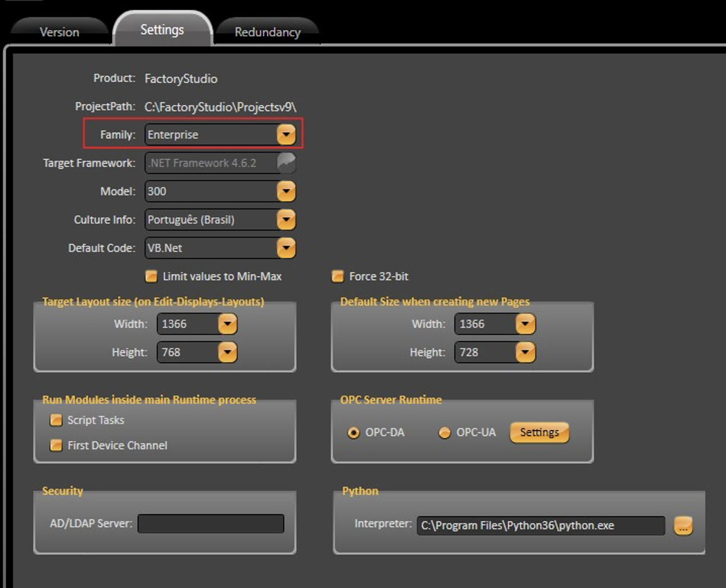
Task: Toggle the Force 32-bit checkbox
Action: click(338, 276)
